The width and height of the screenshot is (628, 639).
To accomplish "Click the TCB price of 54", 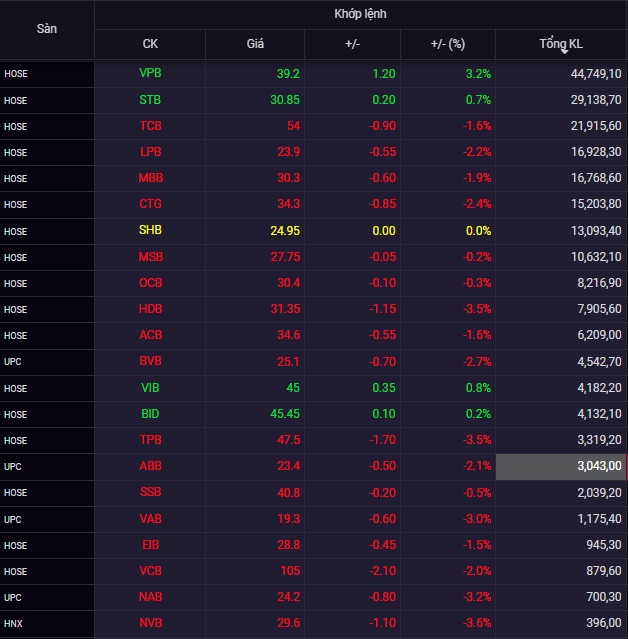I will pyautogui.click(x=293, y=126).
